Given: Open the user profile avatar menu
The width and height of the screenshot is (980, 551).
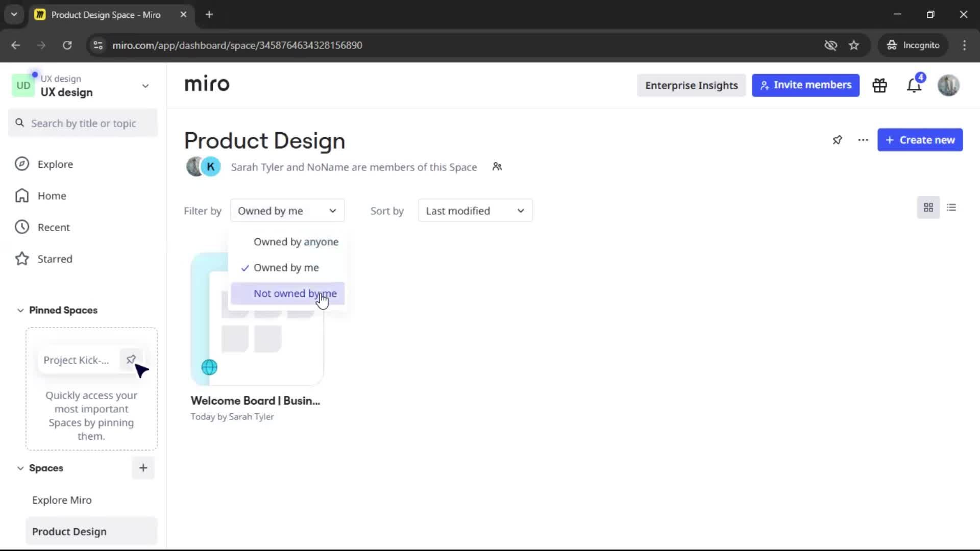Looking at the screenshot, I should [x=948, y=85].
